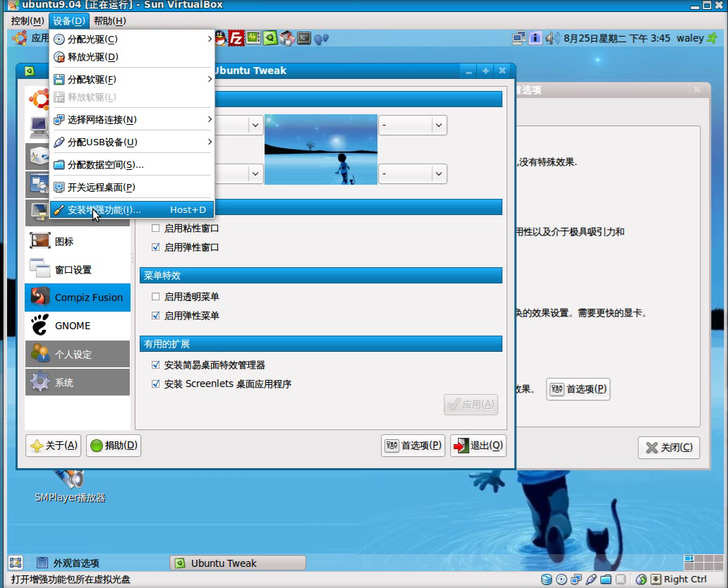Open the 个人设定 sidebar category

[78, 354]
